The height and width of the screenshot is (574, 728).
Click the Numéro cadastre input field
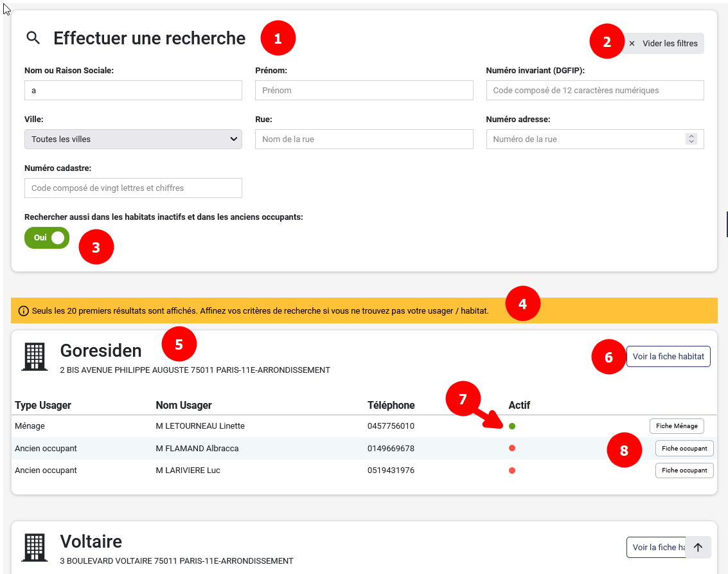(132, 188)
